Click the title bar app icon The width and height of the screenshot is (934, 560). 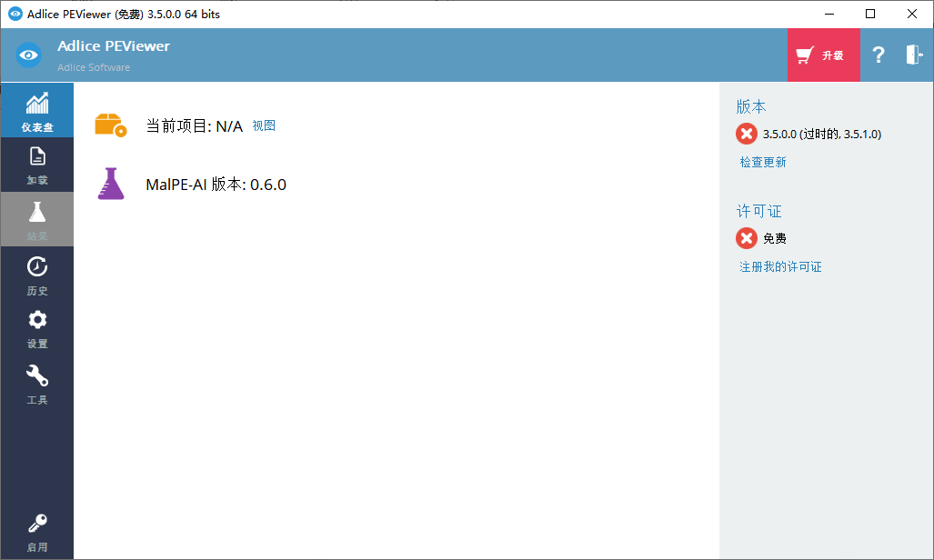[15, 14]
